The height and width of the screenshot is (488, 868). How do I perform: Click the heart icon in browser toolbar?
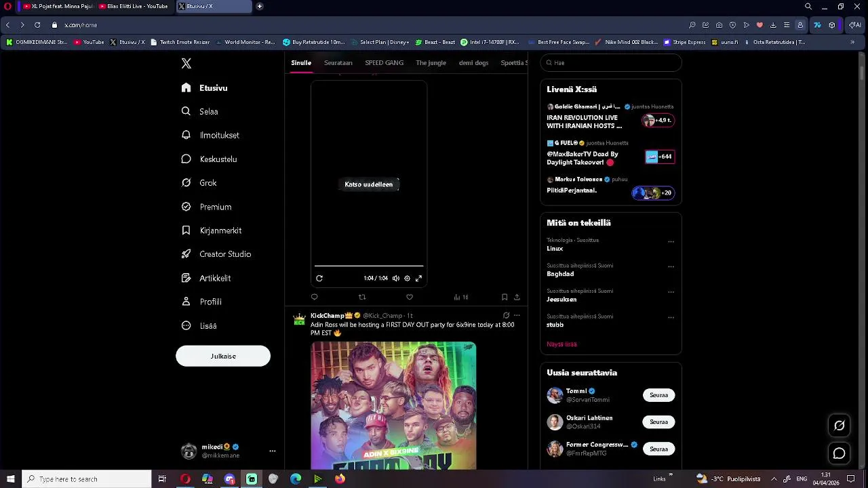(x=759, y=25)
